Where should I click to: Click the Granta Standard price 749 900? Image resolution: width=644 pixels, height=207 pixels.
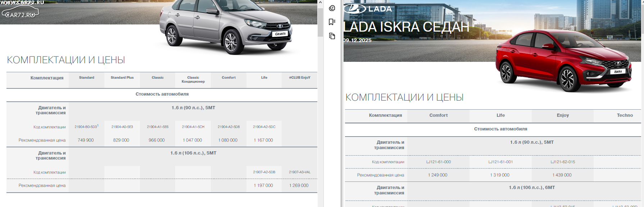tap(86, 140)
